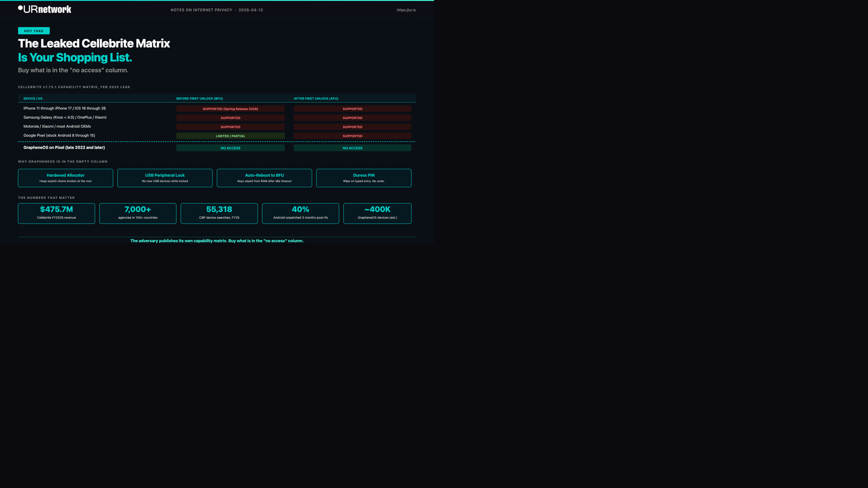This screenshot has height=488, width=868.
Task: Click THE NUMBERS THAT MATTER label
Action: point(47,198)
